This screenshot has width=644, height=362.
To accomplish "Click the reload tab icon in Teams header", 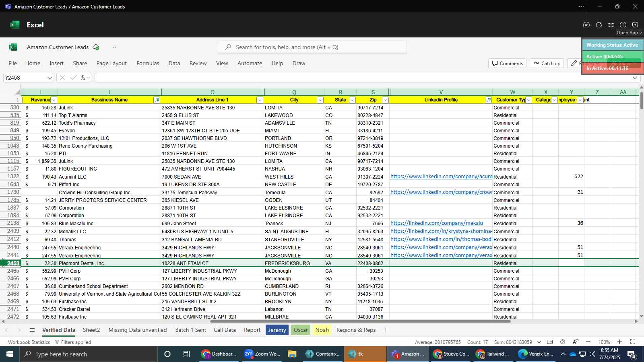I will click(x=599, y=25).
